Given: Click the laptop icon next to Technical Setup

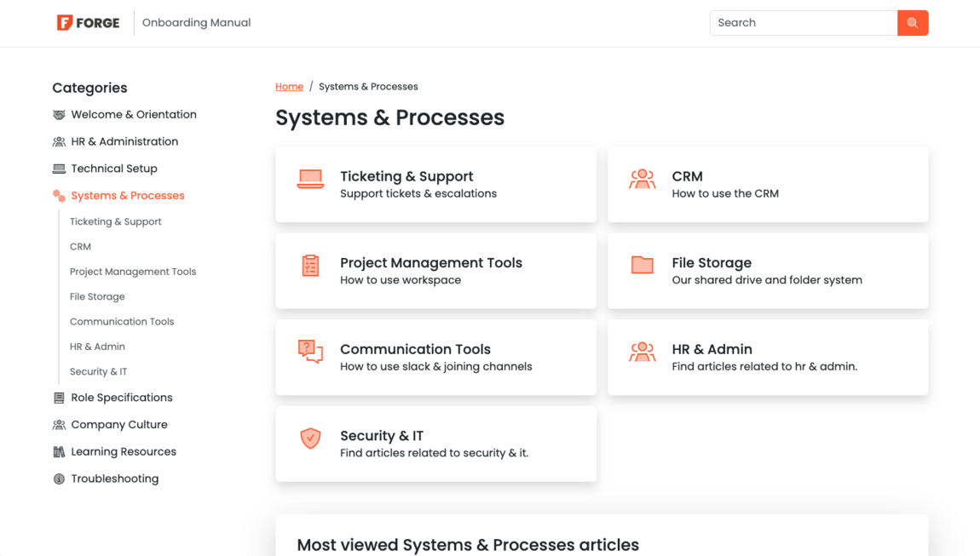Looking at the screenshot, I should [59, 168].
